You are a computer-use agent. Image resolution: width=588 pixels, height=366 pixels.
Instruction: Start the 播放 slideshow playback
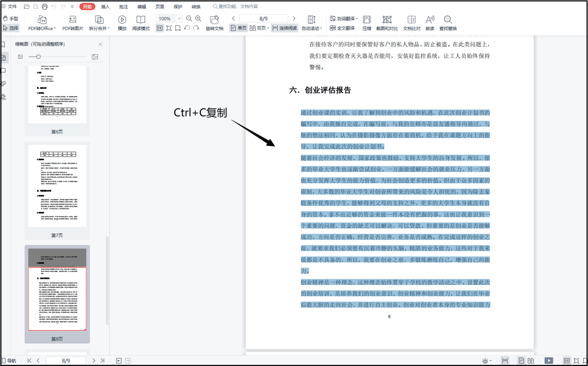121,22
